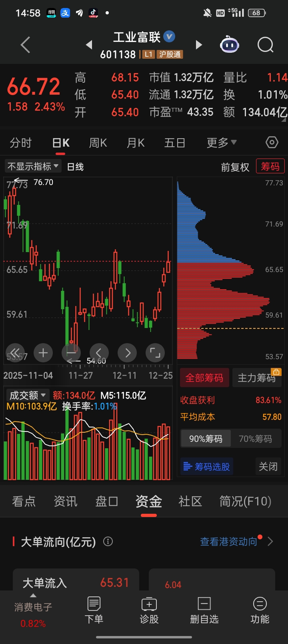Select 全部筹码 view
The image size is (288, 644).
pyautogui.click(x=204, y=378)
